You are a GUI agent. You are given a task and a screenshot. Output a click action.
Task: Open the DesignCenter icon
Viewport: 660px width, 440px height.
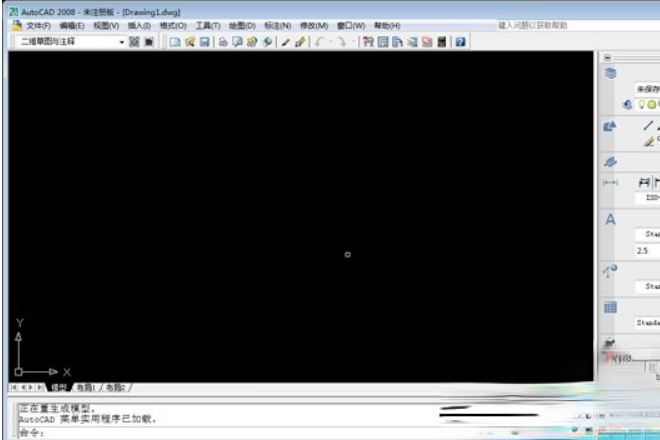(x=383, y=42)
